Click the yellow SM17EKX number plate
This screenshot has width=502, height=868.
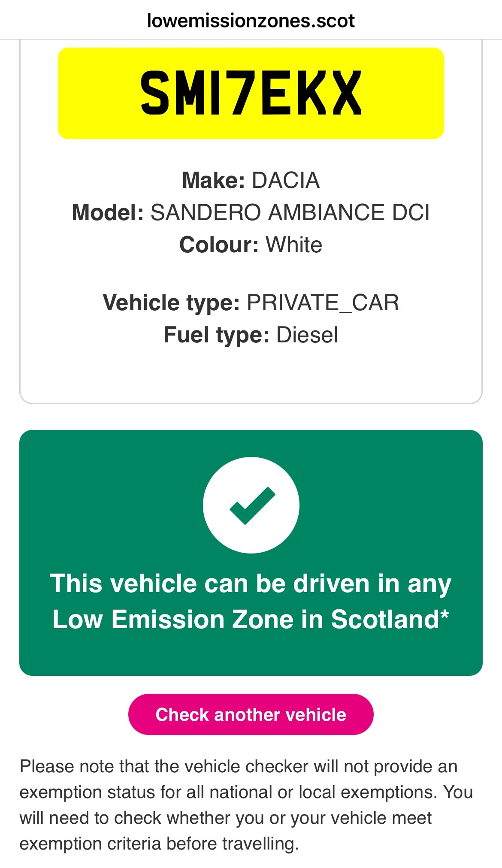[x=251, y=93]
